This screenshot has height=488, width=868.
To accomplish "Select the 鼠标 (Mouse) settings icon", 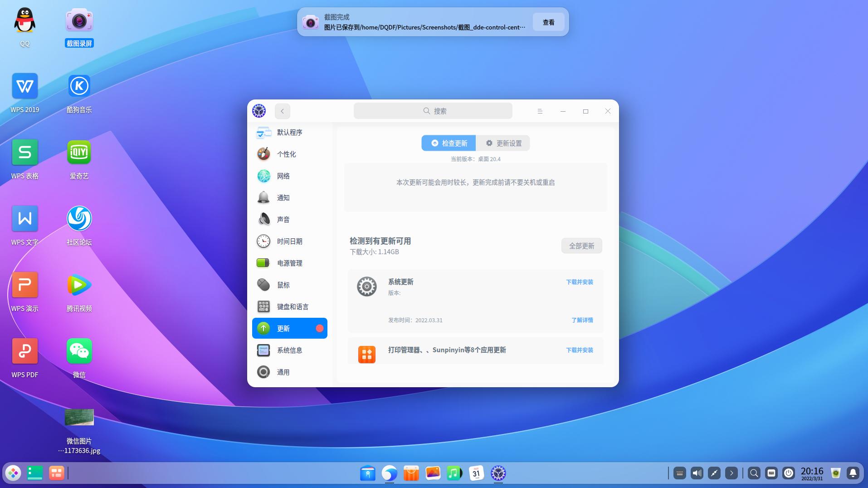I will coord(263,285).
